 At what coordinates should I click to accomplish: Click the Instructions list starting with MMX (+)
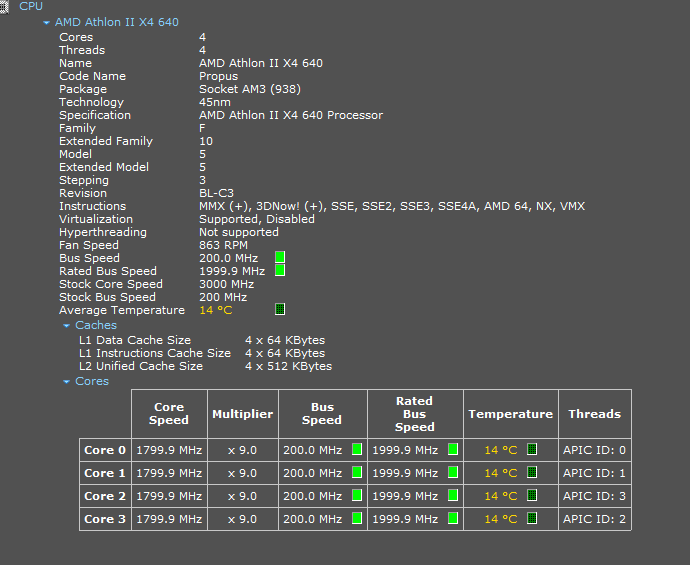point(392,206)
